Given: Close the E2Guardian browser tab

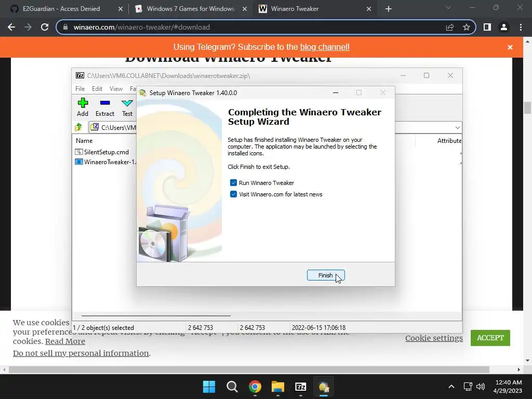Looking at the screenshot, I should 120,9.
